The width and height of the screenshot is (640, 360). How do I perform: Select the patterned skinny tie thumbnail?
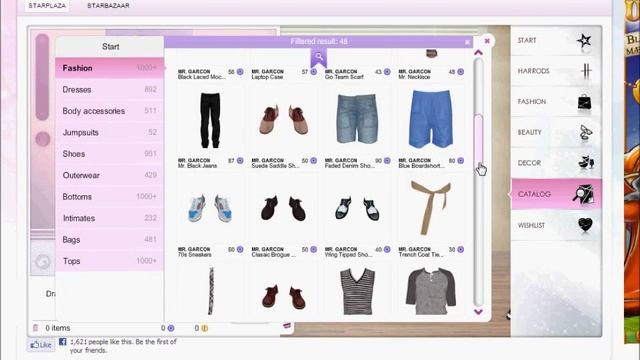[x=211, y=291]
